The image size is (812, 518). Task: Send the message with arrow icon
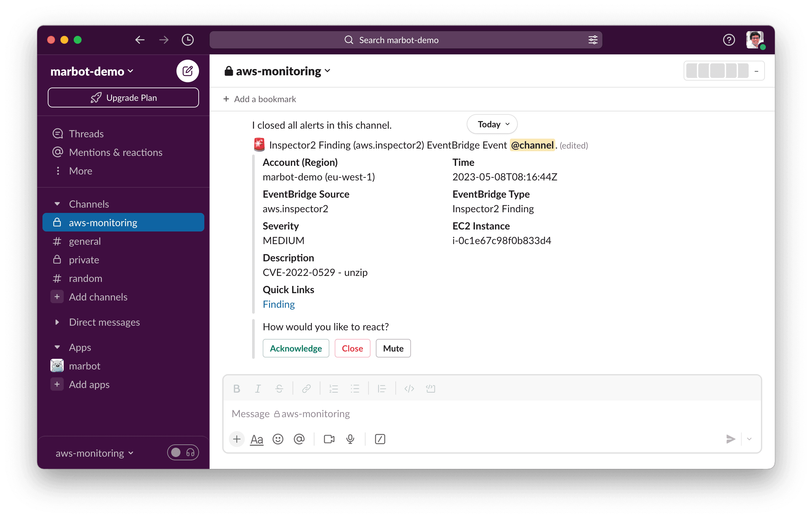730,439
